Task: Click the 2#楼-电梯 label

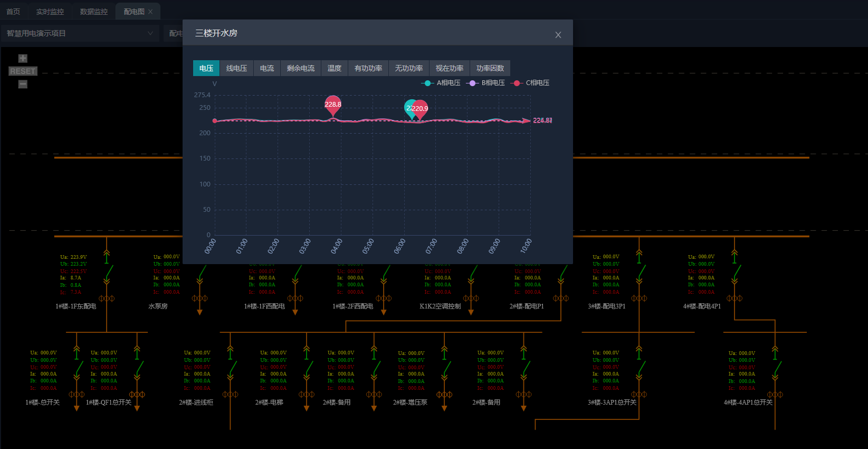Action: point(269,403)
